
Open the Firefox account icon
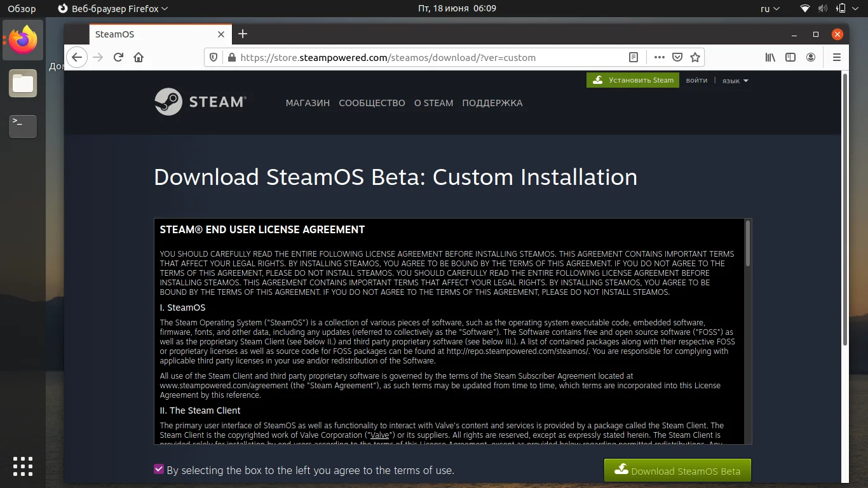pos(811,57)
